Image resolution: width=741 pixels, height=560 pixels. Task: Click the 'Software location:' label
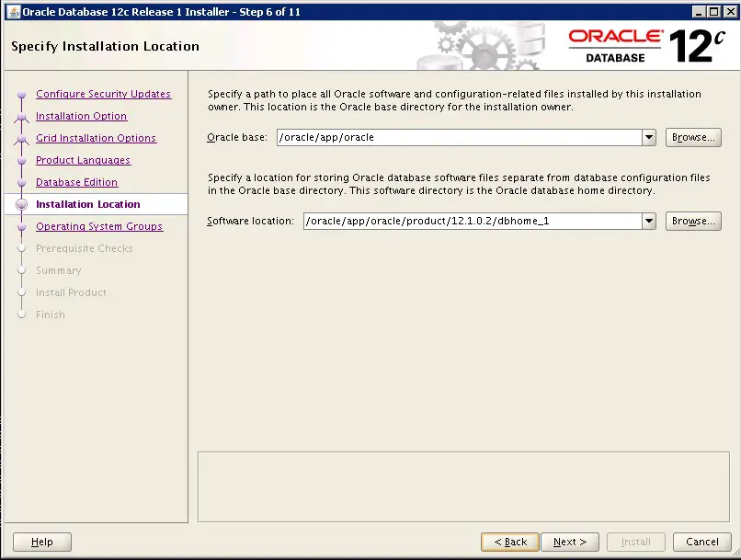tap(250, 222)
